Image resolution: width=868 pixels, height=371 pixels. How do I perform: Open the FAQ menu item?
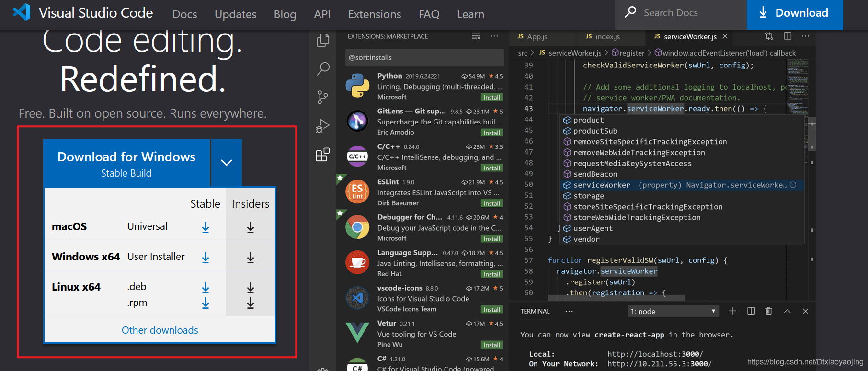429,14
